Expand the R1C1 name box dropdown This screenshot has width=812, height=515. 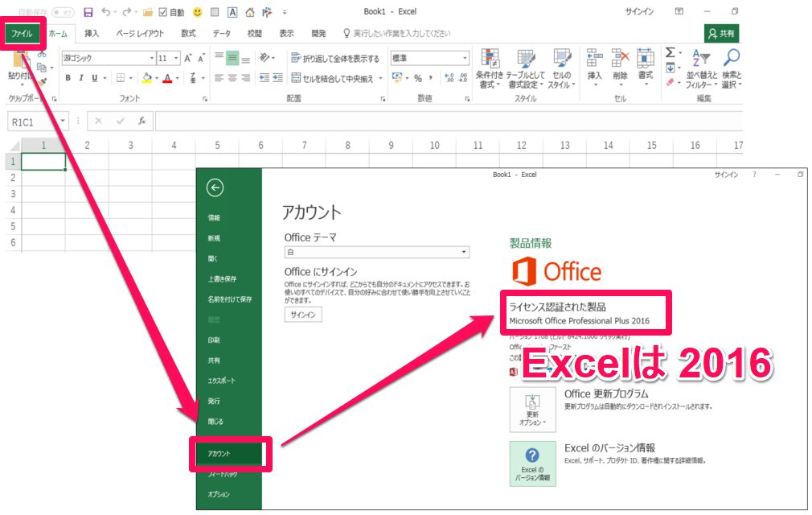(x=62, y=122)
